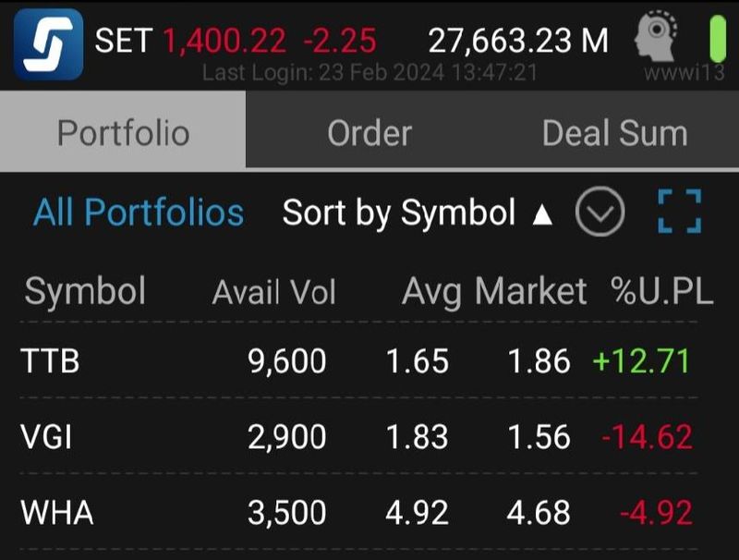Sort by the Symbol column header
Screen dimensions: 739x560
[x=85, y=292]
